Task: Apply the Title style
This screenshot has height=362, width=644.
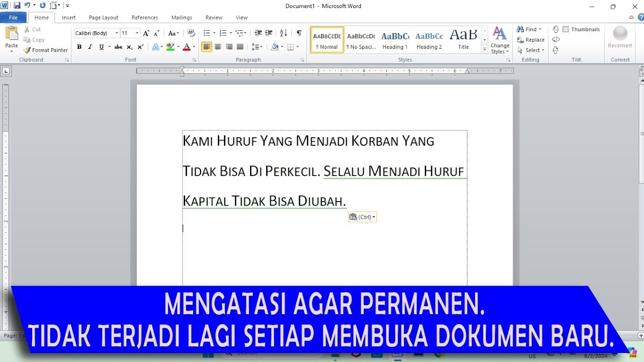Action: click(463, 40)
